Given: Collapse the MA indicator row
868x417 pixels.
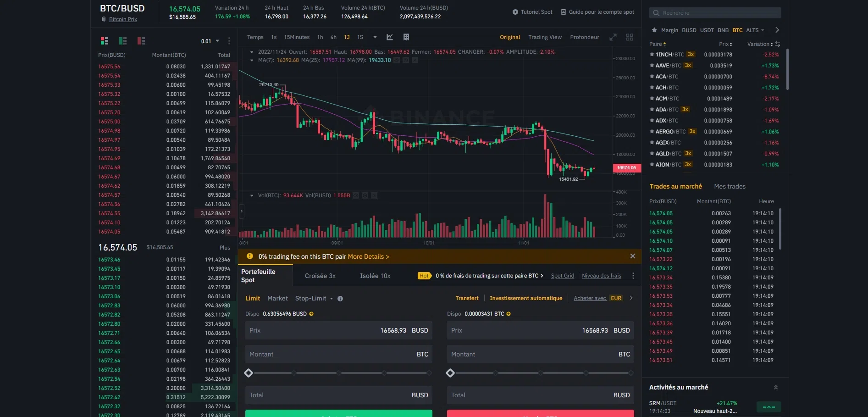Looking at the screenshot, I should coord(252,60).
